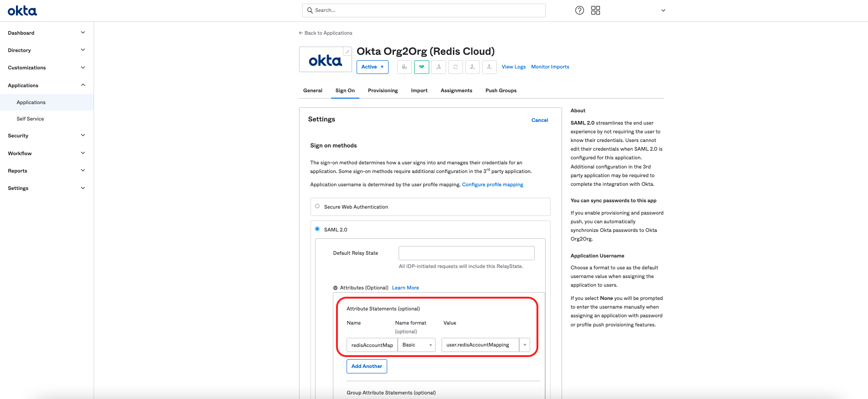
Task: Click the edit logo pencil icon
Action: (347, 52)
